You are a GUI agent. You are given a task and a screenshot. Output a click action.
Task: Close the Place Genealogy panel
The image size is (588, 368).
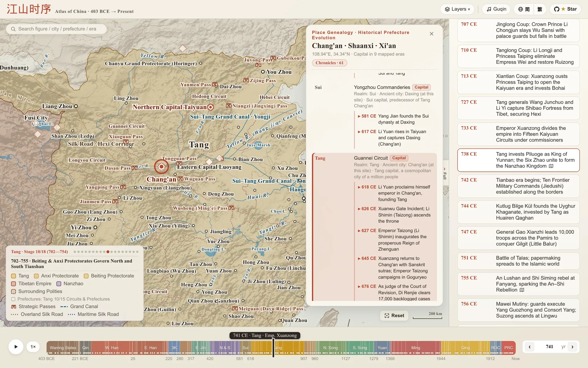[x=432, y=34]
